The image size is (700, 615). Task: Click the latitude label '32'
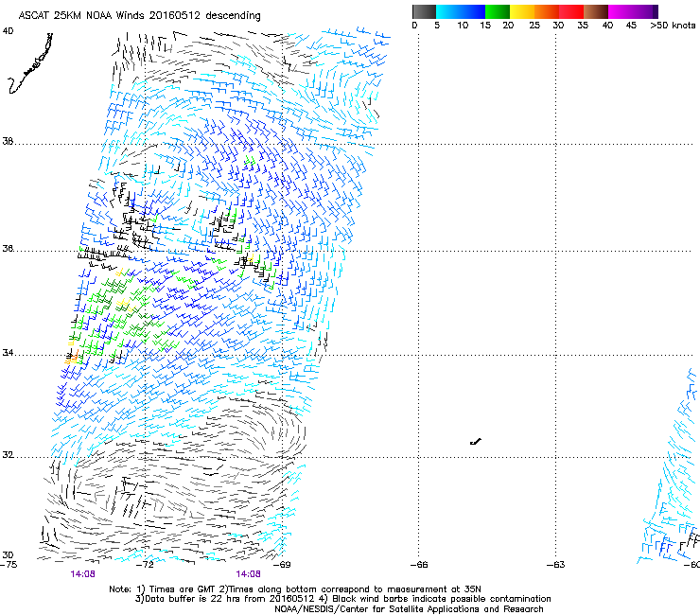tap(8, 455)
